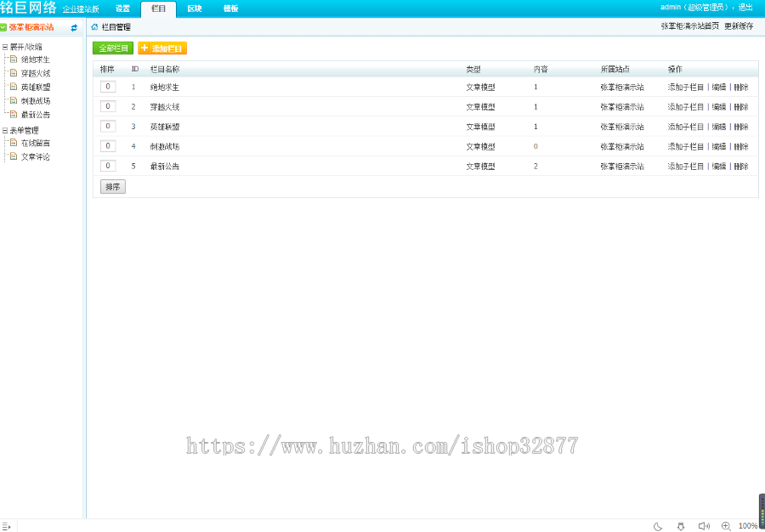The width and height of the screenshot is (765, 532).
Task: Click 英雄联盟 name in the table
Action: [x=165, y=127]
